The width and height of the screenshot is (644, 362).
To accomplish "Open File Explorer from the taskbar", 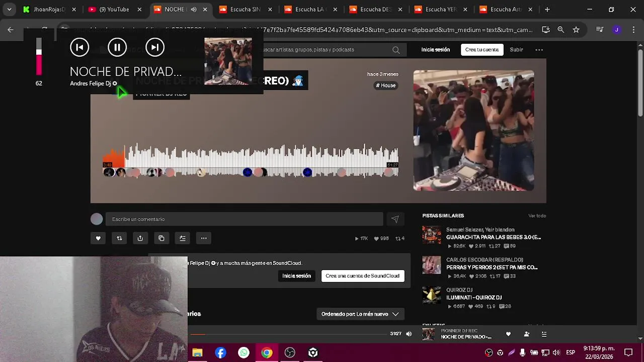I will 197,353.
